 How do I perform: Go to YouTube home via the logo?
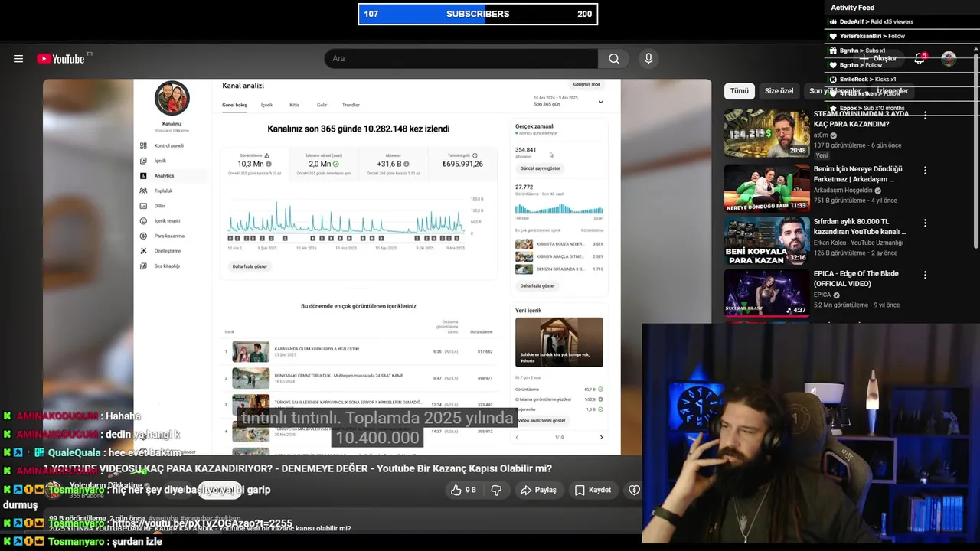(x=60, y=59)
